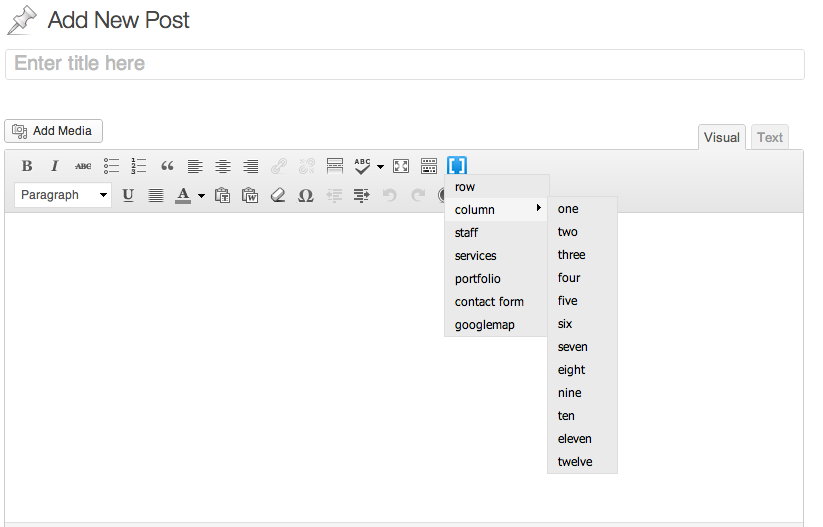Insert an unordered bullet list

pos(111,166)
